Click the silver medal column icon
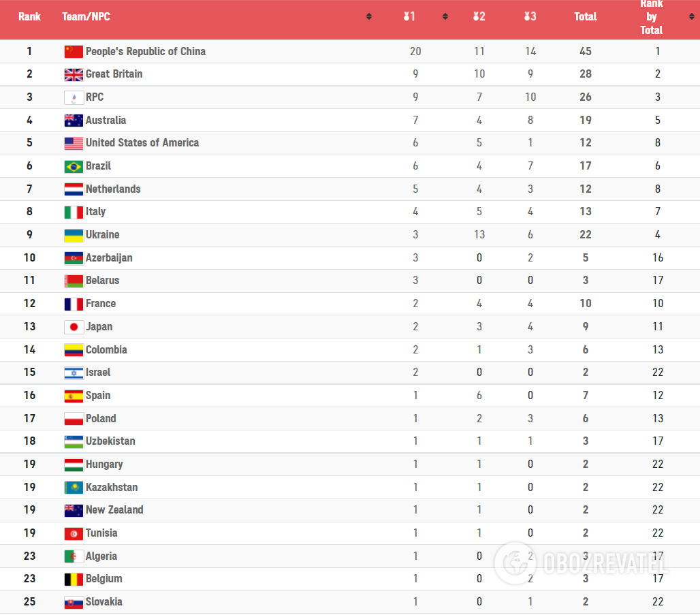This screenshot has width=700, height=615. tap(477, 16)
